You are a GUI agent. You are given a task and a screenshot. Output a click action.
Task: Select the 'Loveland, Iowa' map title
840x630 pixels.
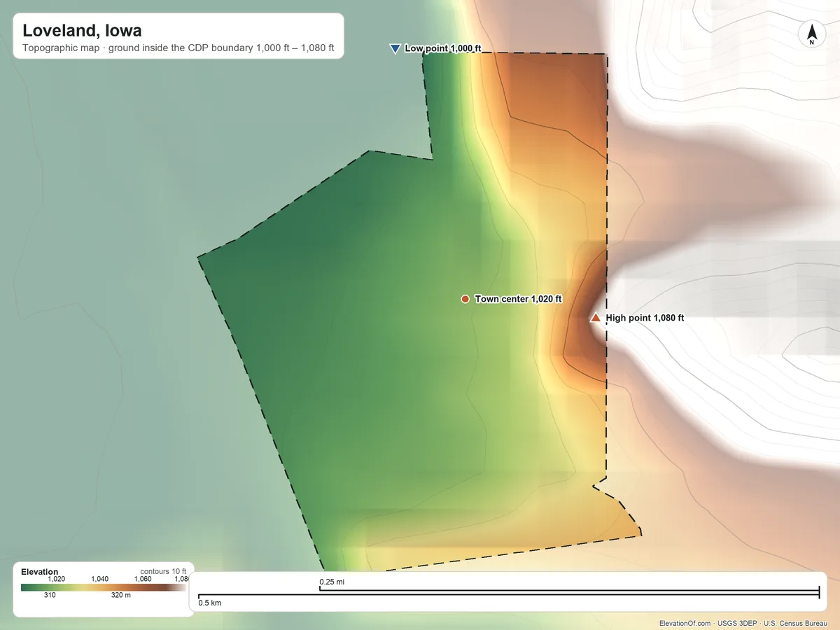tap(82, 31)
